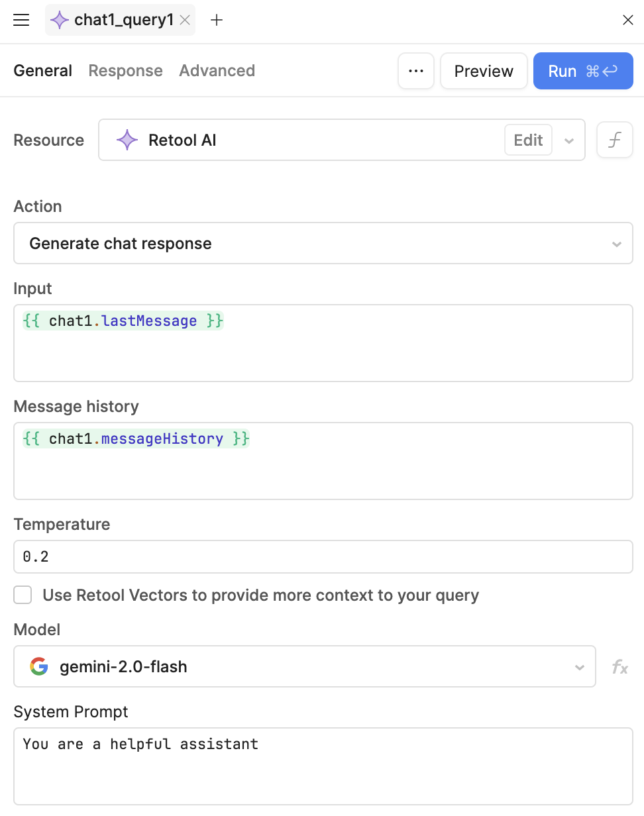Screen dimensions: 644x816
Task: Click the Preview button
Action: [x=484, y=71]
